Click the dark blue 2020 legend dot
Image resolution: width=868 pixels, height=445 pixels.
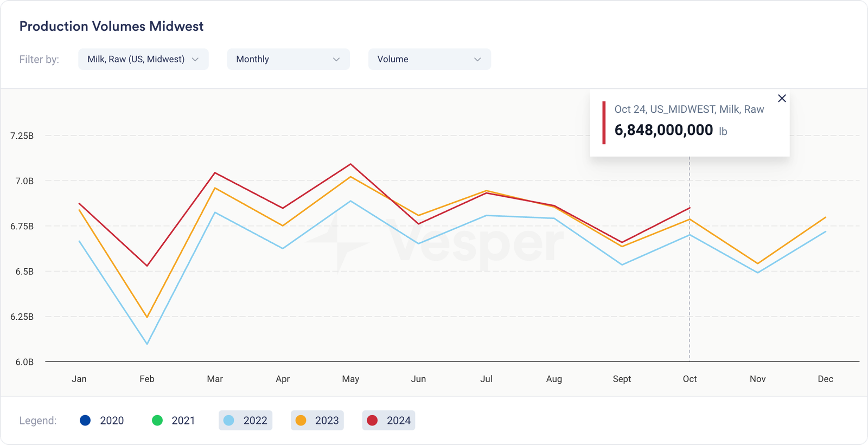[x=85, y=421]
